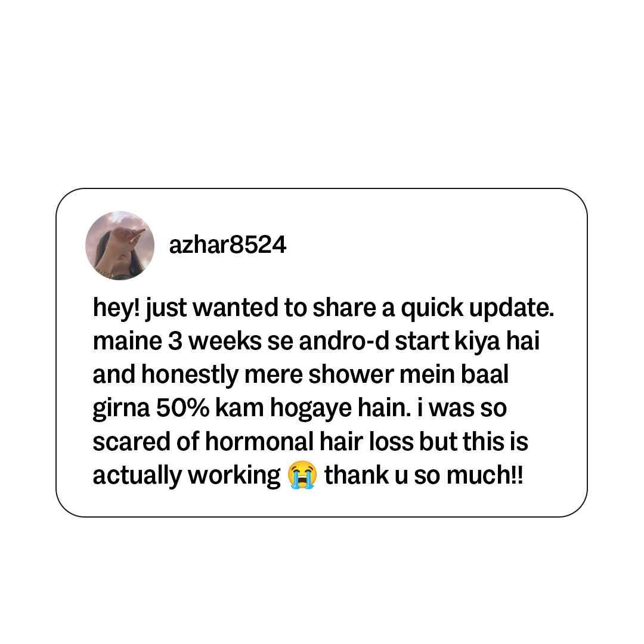This screenshot has width=644, height=644.
Task: Click the word "andro-d" in comment
Action: tap(344, 341)
